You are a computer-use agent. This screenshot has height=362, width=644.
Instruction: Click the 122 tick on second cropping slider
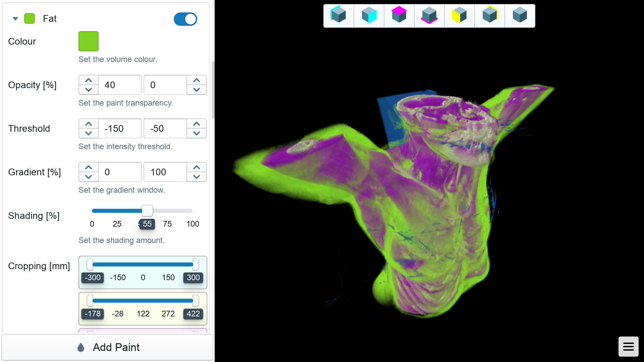click(143, 314)
